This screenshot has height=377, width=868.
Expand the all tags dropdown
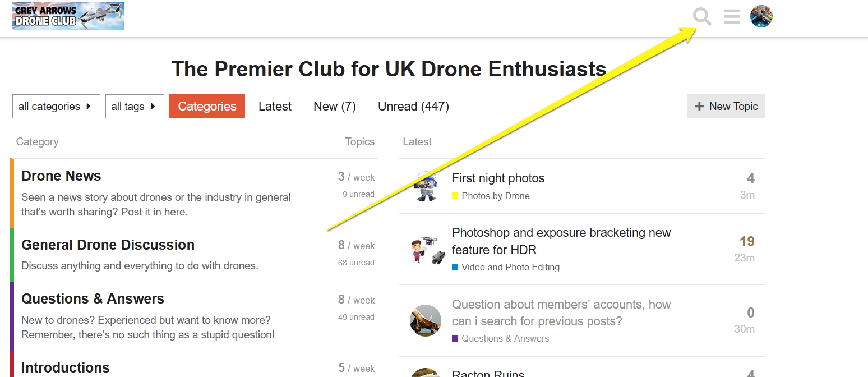pyautogui.click(x=135, y=107)
